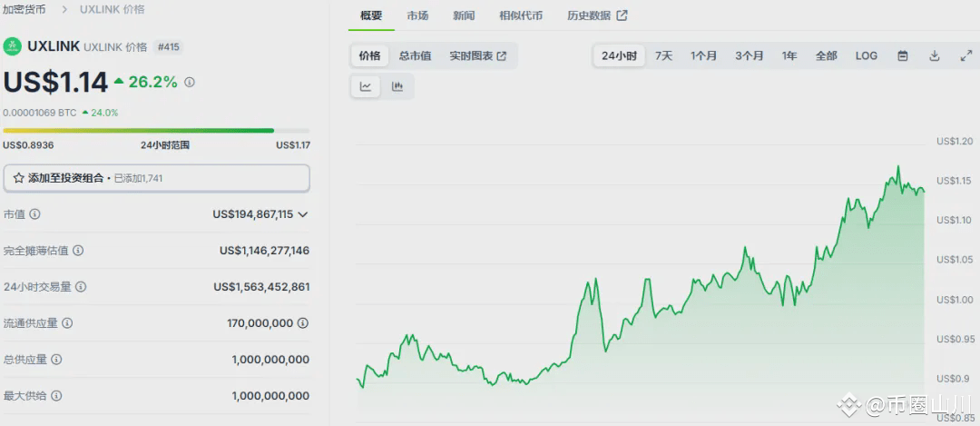This screenshot has height=426, width=980.
Task: Select 全部 time range
Action: point(827,55)
